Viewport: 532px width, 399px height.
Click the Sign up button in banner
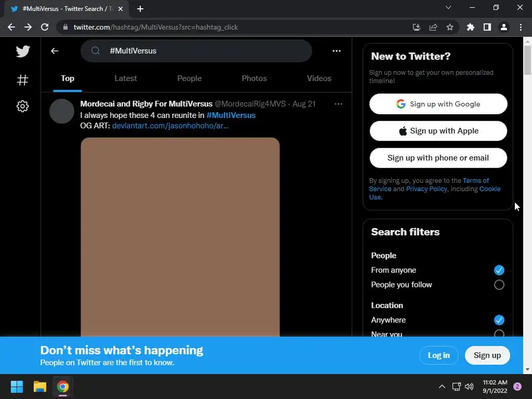pyautogui.click(x=487, y=355)
